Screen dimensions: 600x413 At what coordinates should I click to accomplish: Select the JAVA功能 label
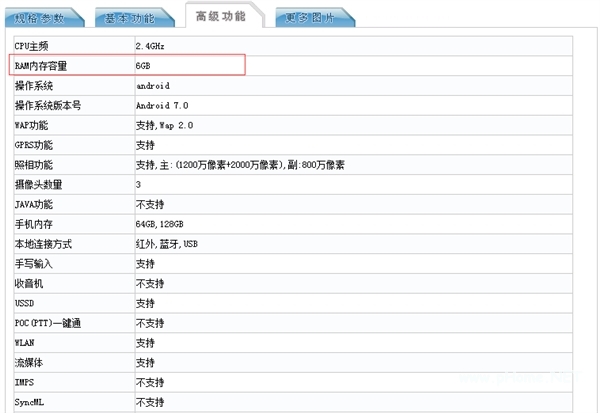tap(34, 204)
